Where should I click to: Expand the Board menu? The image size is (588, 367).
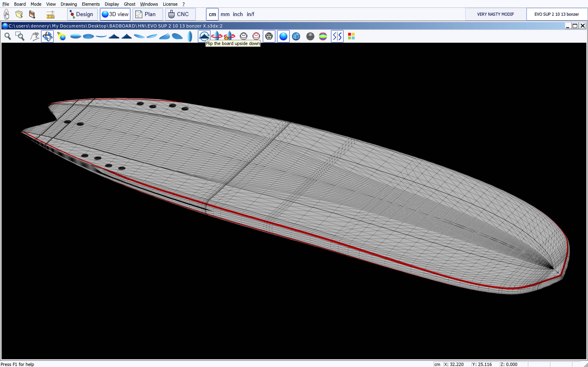pos(20,4)
